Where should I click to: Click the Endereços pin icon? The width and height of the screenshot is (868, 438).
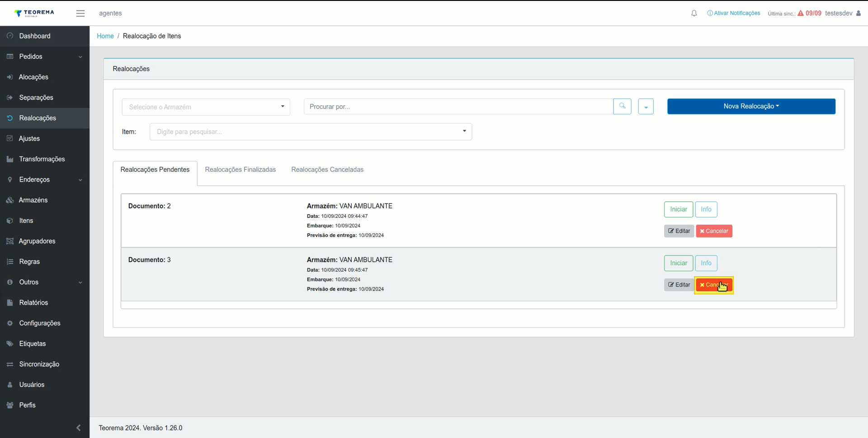point(10,179)
